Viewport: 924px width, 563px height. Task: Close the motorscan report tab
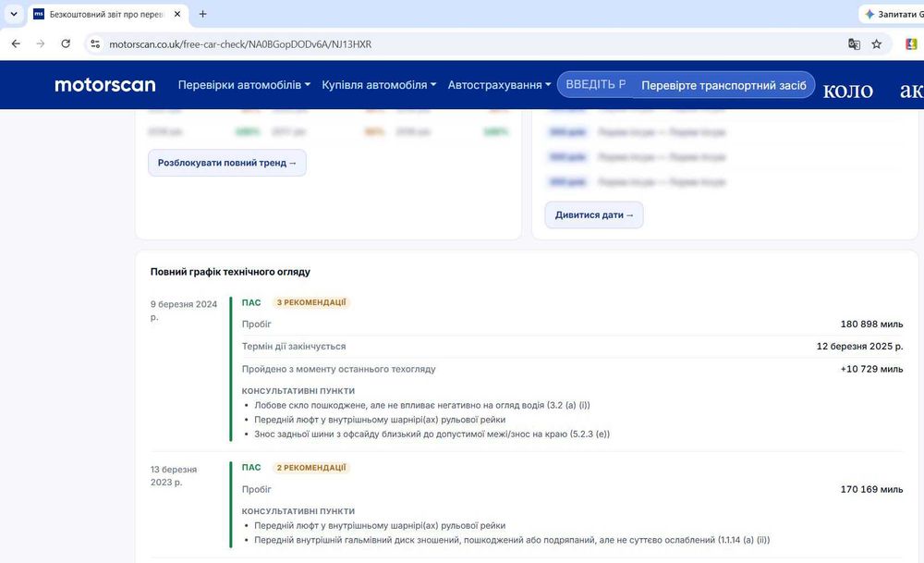(x=177, y=14)
